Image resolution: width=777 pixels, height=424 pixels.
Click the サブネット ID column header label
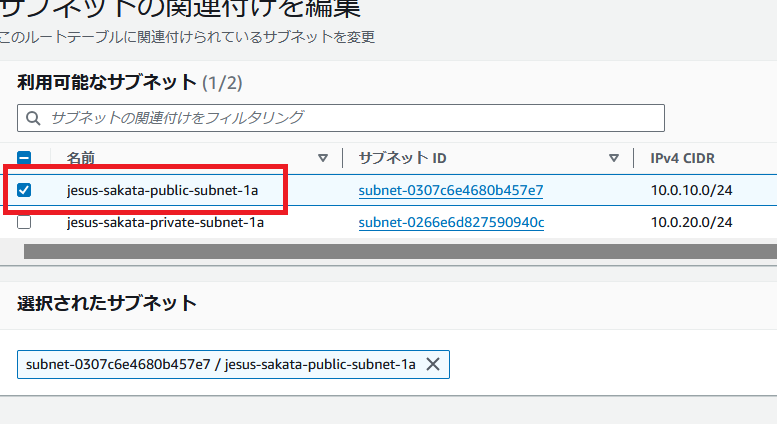(x=402, y=158)
